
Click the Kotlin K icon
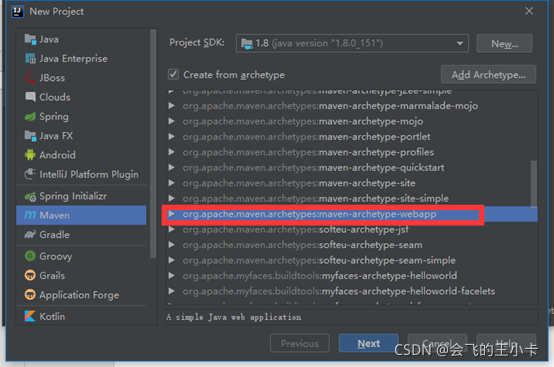30,316
